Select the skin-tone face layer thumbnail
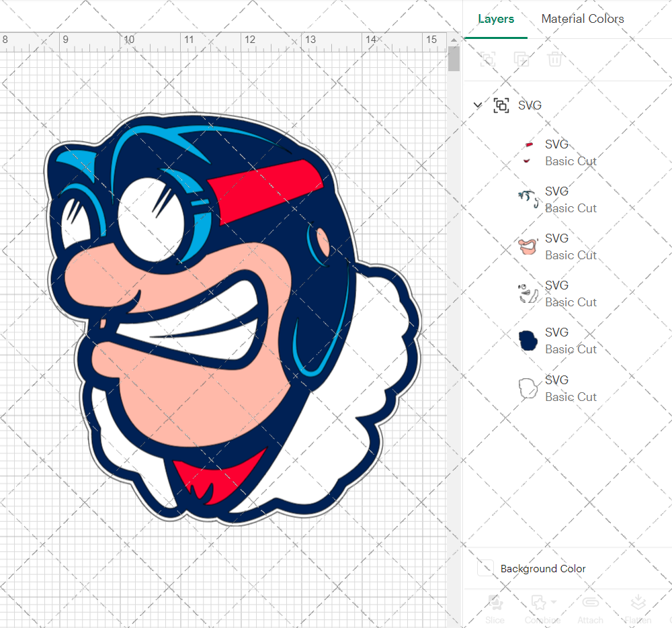The width and height of the screenshot is (672, 628). [528, 246]
